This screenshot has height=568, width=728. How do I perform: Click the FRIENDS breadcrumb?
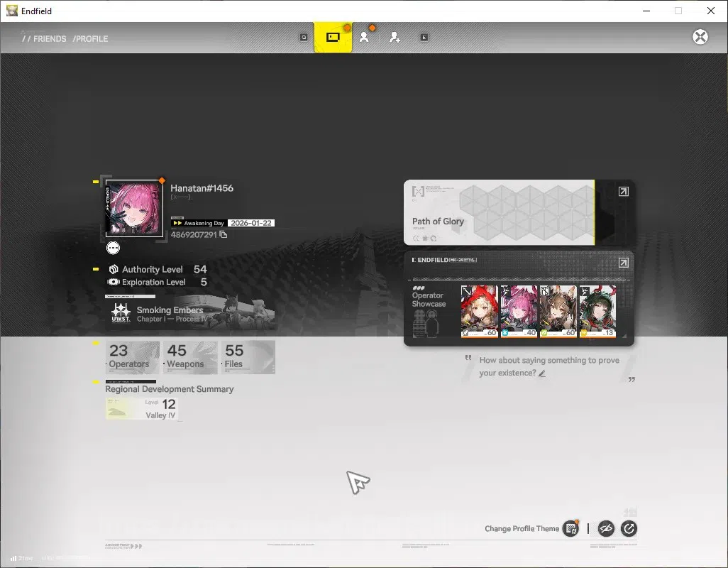coord(49,39)
